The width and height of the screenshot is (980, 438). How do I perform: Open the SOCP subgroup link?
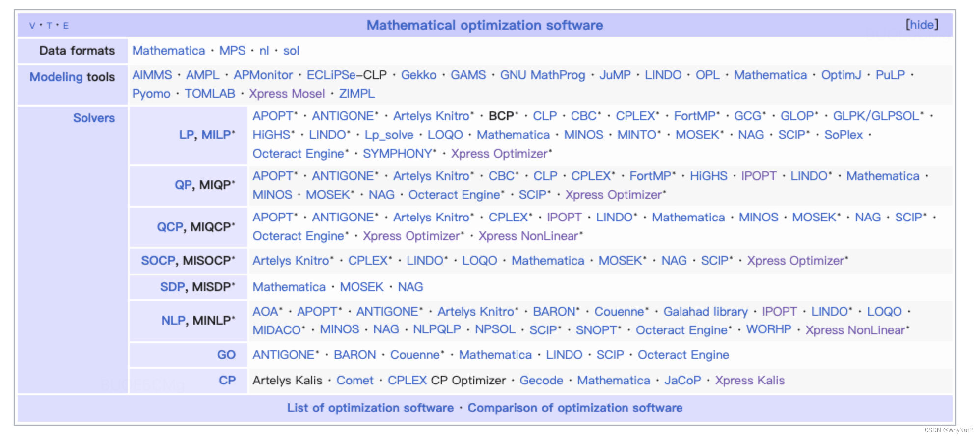[x=159, y=261]
